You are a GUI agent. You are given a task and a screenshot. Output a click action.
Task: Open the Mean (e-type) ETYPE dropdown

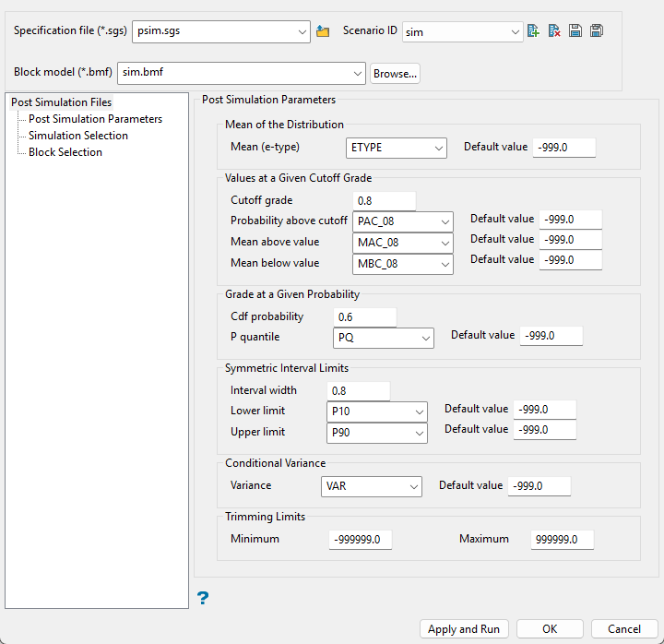pos(397,148)
